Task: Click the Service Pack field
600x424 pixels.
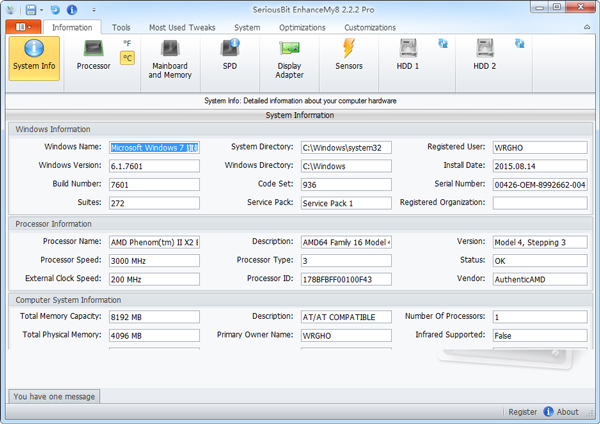Action: tap(346, 203)
